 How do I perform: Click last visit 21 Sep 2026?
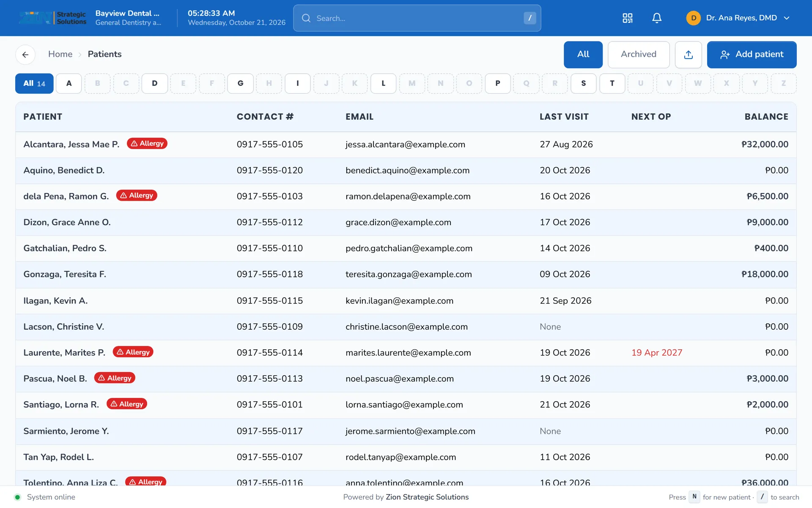tap(565, 301)
